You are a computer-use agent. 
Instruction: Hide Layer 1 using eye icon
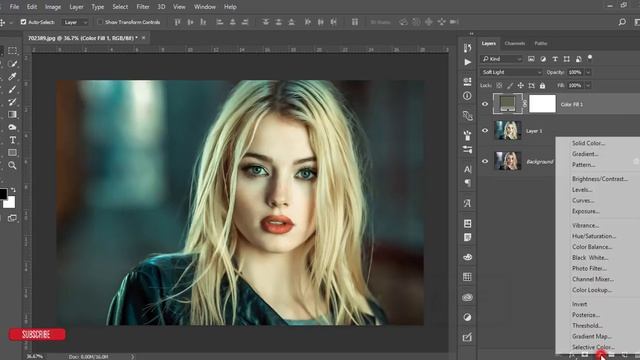coord(485,131)
